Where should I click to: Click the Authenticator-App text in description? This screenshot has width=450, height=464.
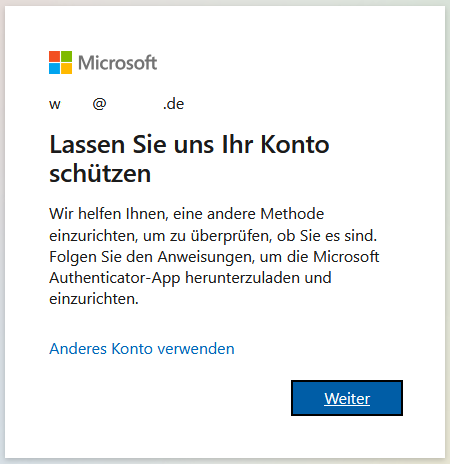click(x=115, y=278)
